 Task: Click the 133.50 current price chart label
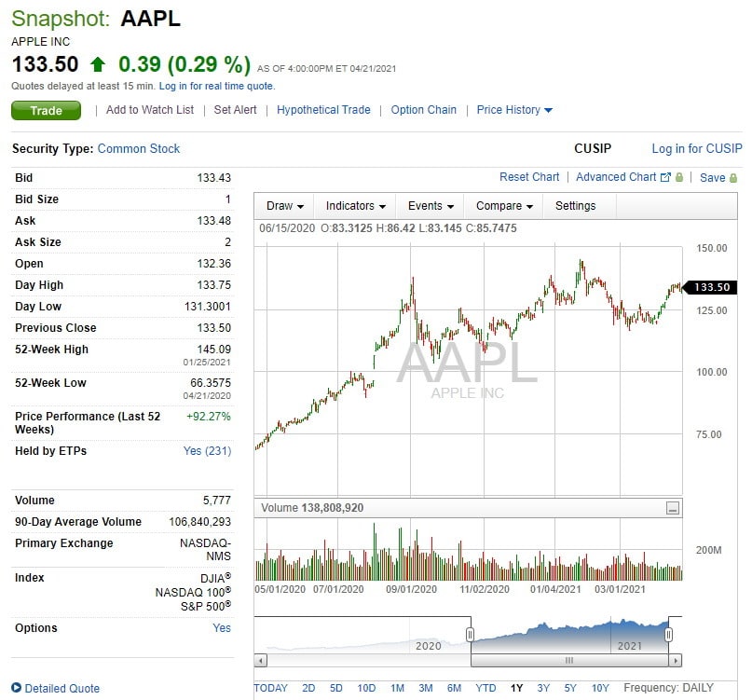[x=708, y=287]
